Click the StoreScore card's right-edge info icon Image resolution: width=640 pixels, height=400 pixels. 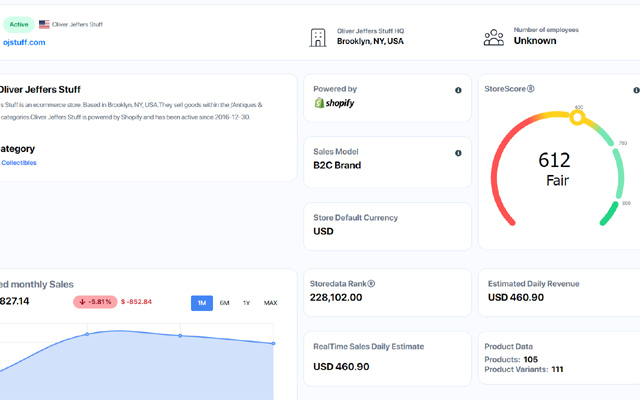tap(636, 90)
